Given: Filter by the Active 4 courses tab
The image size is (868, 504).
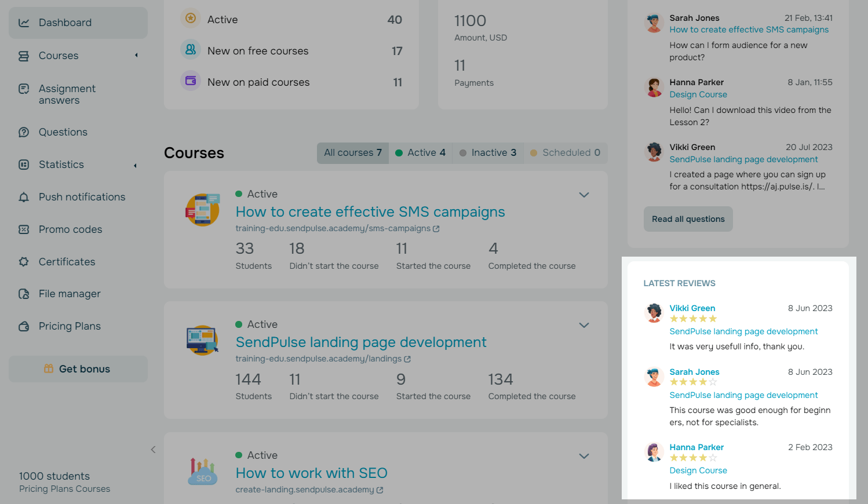Looking at the screenshot, I should click(420, 153).
